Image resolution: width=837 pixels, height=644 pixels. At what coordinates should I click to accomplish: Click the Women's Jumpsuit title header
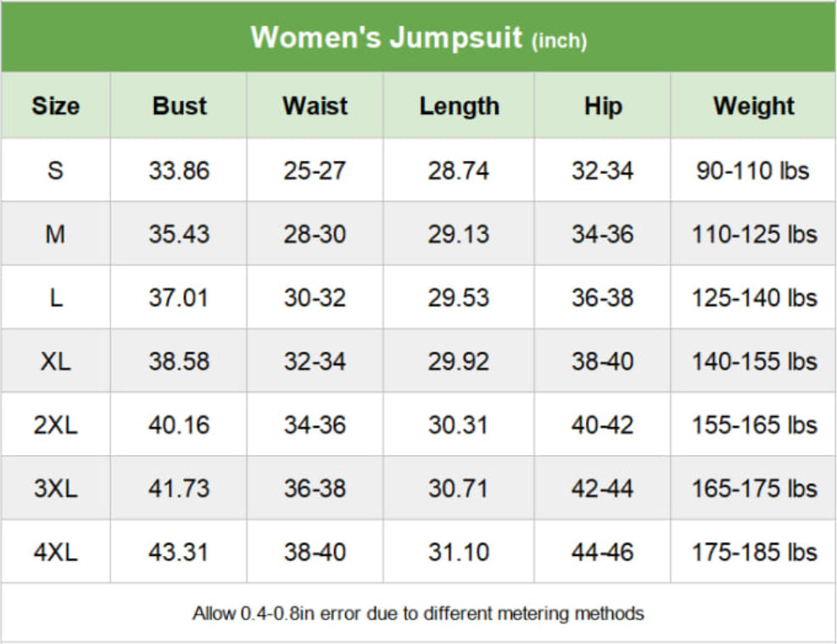(x=418, y=38)
